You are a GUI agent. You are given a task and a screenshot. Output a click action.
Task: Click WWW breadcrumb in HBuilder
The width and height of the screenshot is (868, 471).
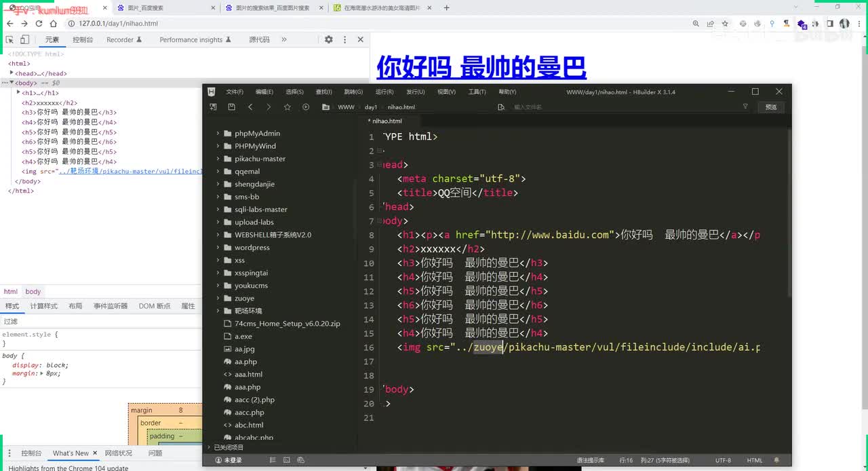coord(346,107)
